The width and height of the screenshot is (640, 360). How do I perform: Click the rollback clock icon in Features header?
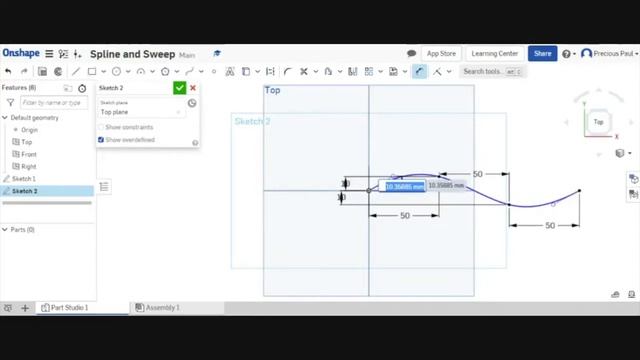(82, 88)
